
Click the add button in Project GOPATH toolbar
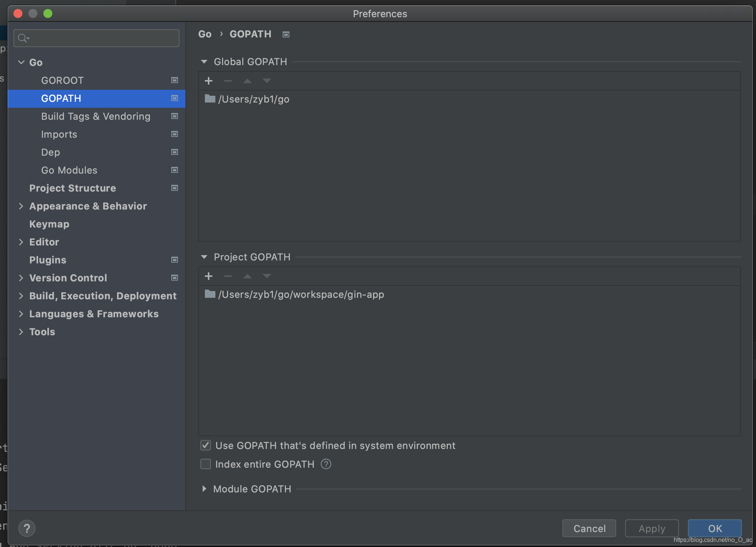(x=209, y=276)
